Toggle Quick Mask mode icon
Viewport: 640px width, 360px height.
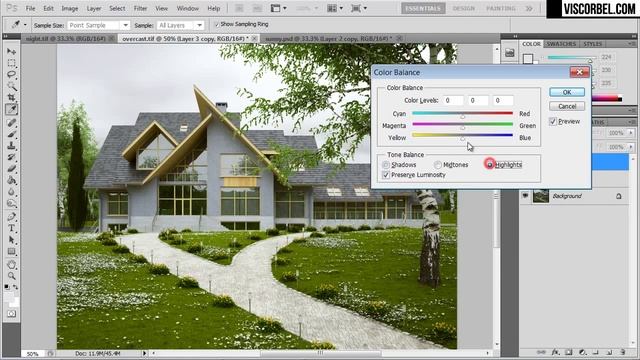point(11,313)
